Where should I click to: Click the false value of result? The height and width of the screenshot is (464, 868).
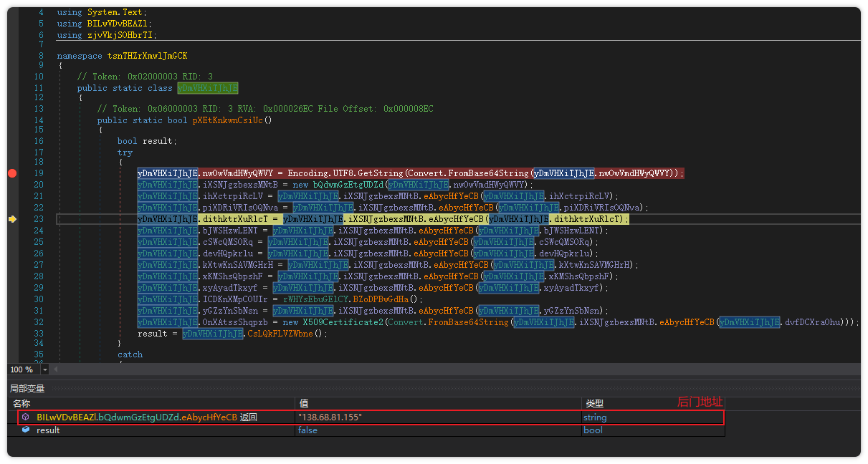pyautogui.click(x=307, y=430)
